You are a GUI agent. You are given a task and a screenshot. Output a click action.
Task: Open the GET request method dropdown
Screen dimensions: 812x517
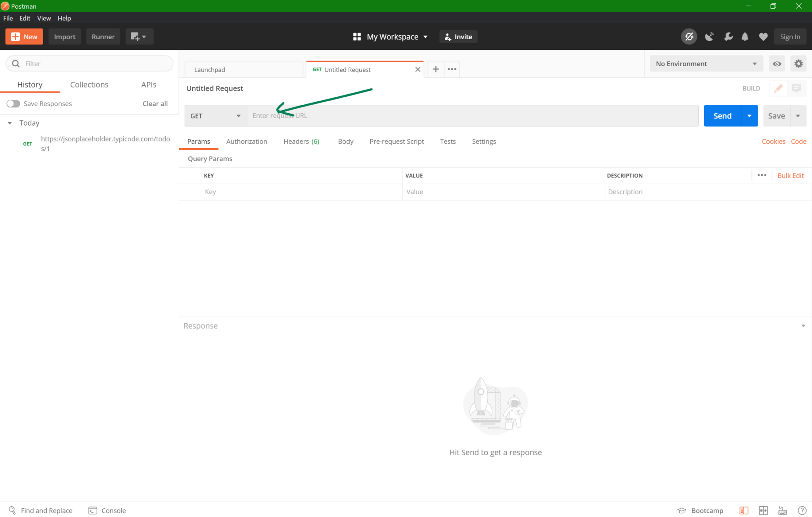pos(215,116)
